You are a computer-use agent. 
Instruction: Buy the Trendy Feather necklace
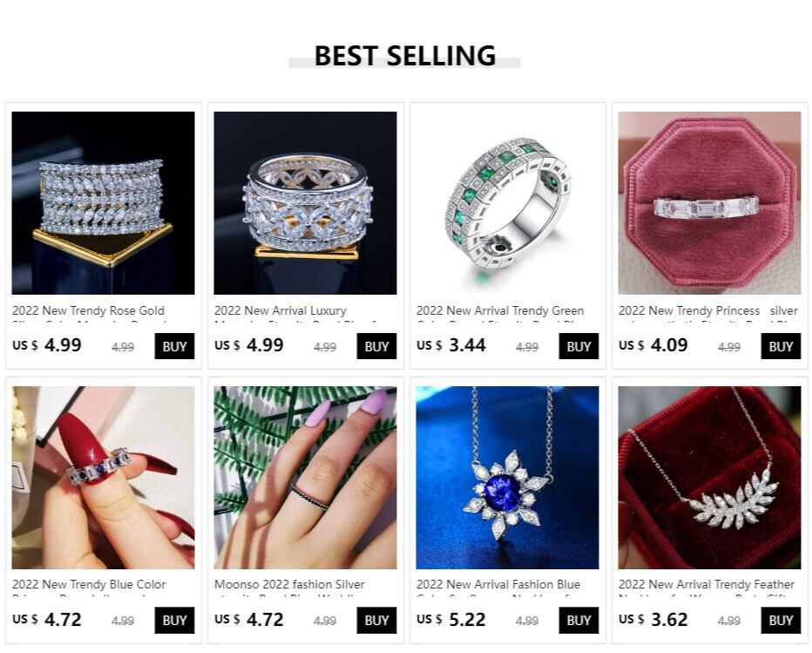(x=781, y=621)
